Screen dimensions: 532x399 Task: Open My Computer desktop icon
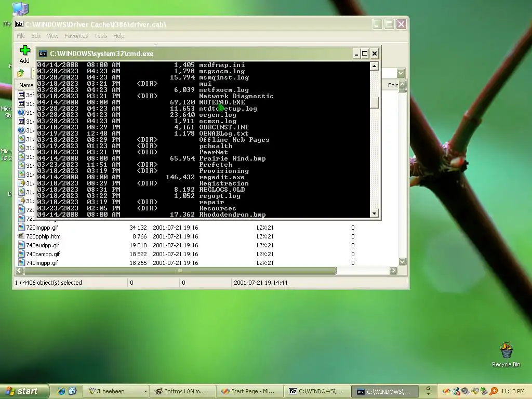(x=20, y=8)
